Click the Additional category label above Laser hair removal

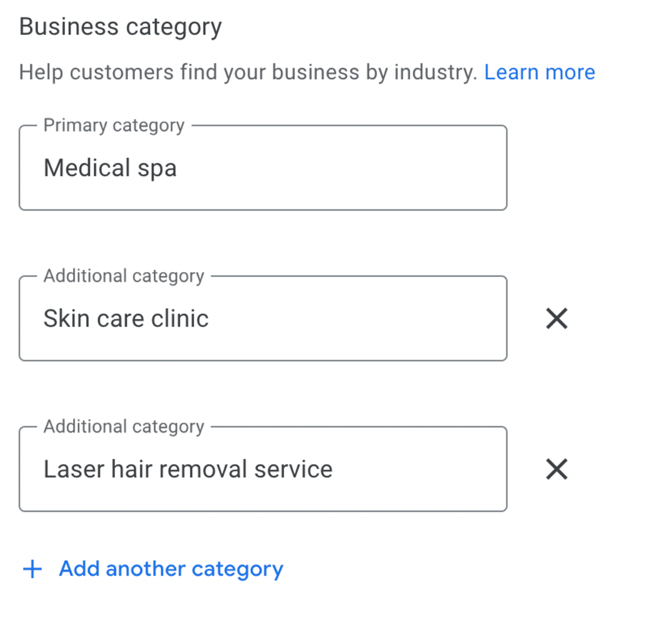point(124,427)
